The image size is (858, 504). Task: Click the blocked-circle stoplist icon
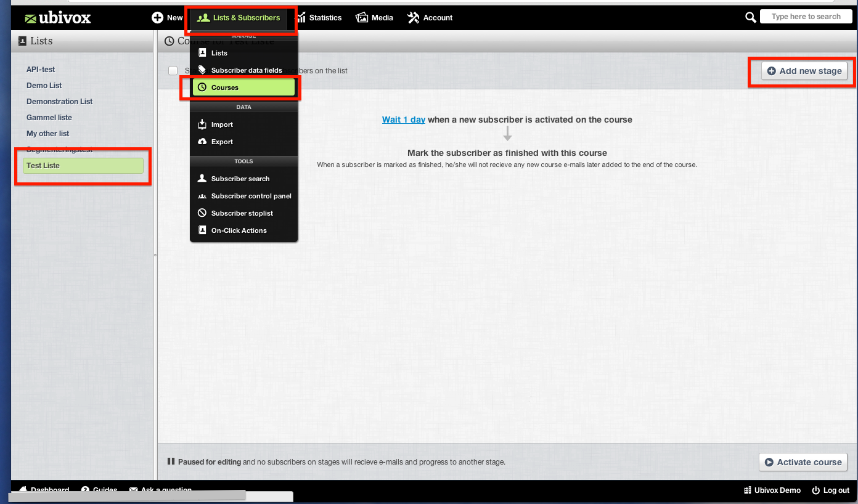(202, 213)
